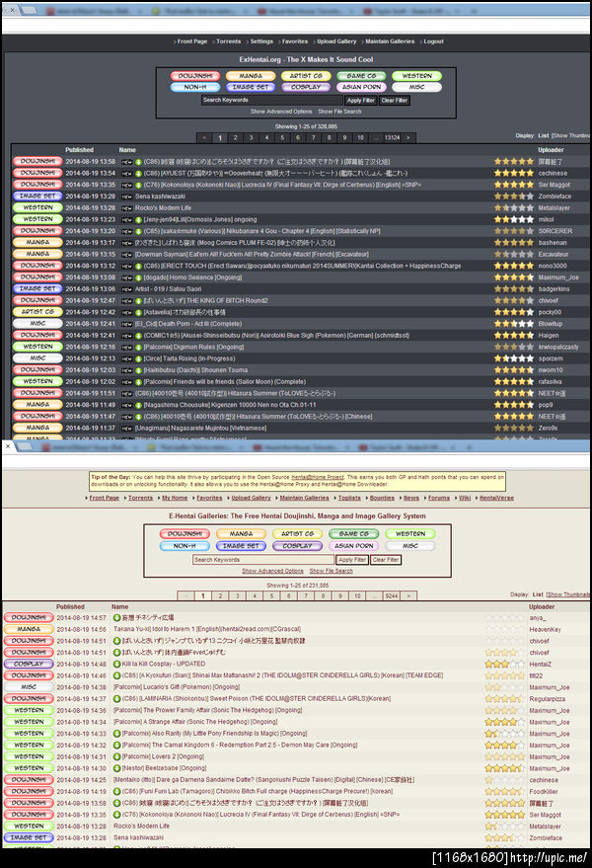Toggle Manga category filter in dark window
Viewport: 592px width, 868px height.
(x=251, y=76)
